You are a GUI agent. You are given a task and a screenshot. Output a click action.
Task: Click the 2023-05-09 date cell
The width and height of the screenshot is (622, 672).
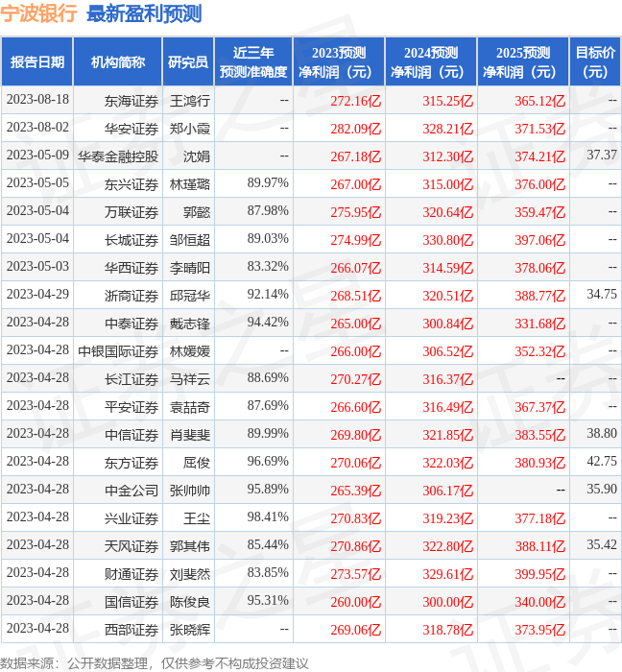pos(37,156)
